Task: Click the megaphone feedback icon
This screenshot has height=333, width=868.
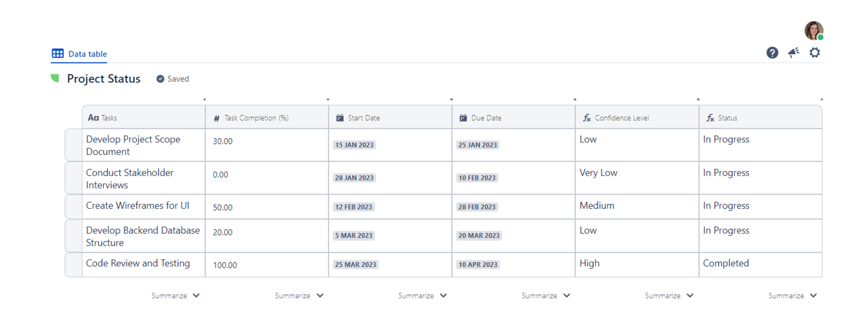Action: (x=794, y=53)
